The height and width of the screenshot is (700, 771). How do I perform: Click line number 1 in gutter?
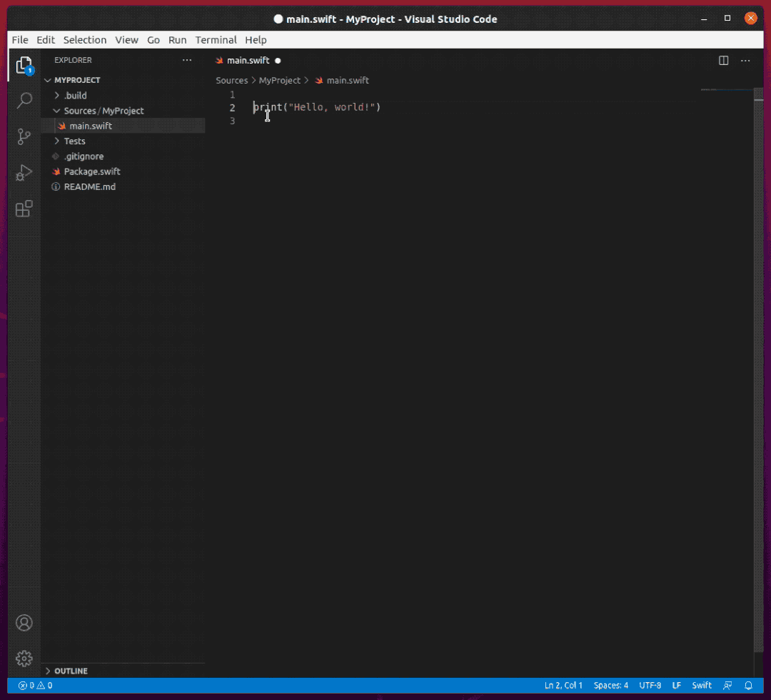coord(233,94)
